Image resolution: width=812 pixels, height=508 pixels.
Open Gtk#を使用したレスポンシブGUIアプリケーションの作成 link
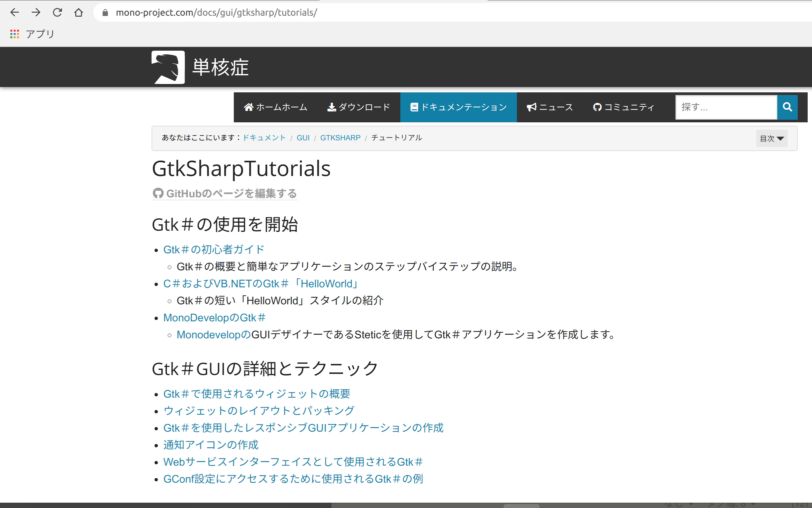(x=303, y=428)
